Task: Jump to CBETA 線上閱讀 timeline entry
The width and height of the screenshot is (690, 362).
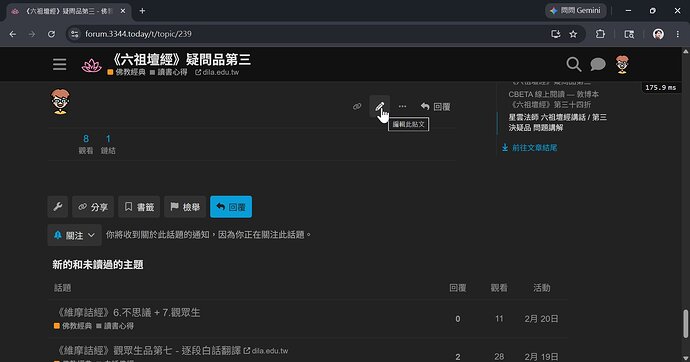Action: [553, 99]
